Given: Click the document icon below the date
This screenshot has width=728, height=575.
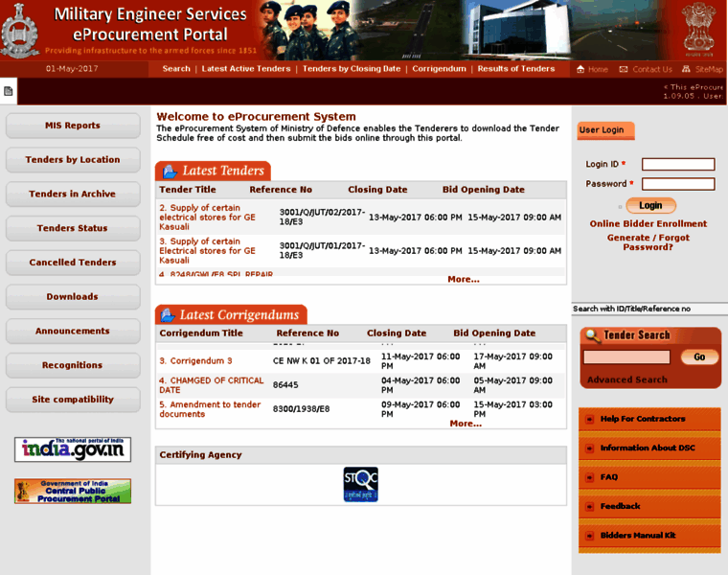Looking at the screenshot, I should (x=8, y=91).
